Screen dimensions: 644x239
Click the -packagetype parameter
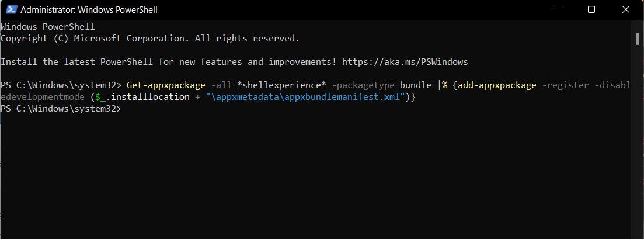tap(363, 85)
